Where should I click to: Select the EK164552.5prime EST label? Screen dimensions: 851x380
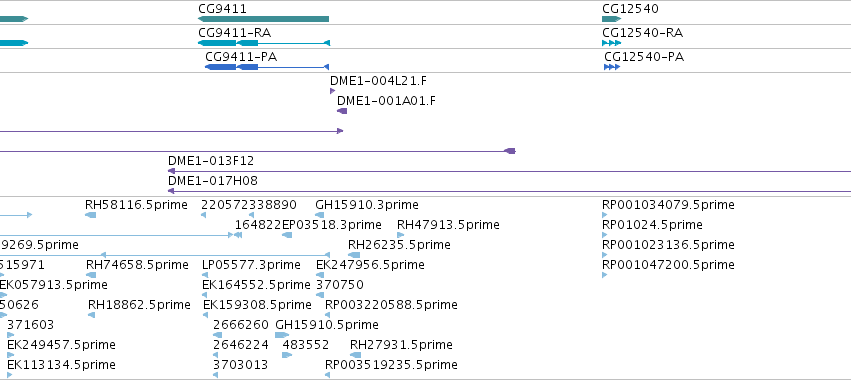pos(256,284)
